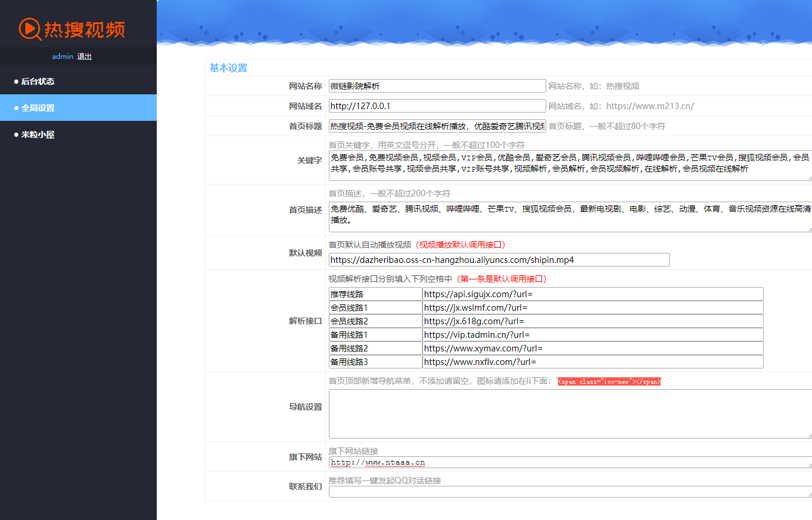Edit the 旗下网站 link field
This screenshot has height=520, width=812.
pyautogui.click(x=569, y=463)
